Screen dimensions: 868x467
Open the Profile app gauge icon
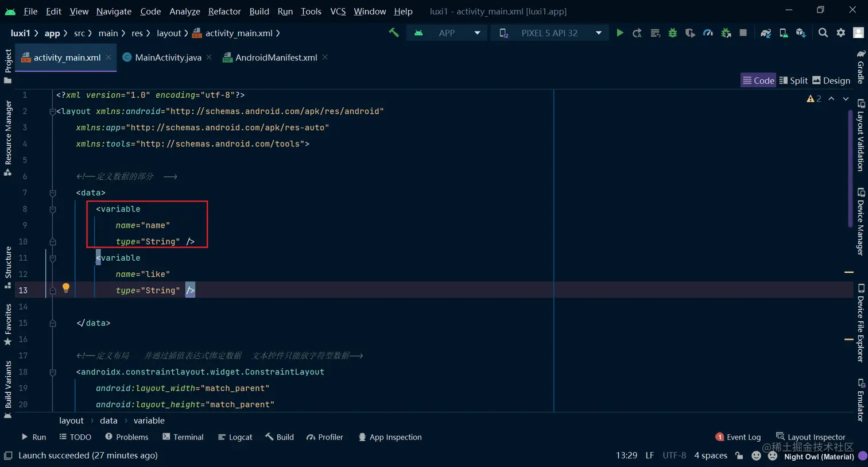(708, 33)
